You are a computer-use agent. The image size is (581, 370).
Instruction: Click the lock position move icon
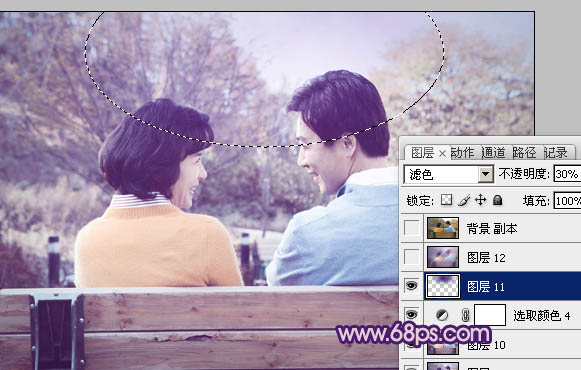pyautogui.click(x=481, y=200)
